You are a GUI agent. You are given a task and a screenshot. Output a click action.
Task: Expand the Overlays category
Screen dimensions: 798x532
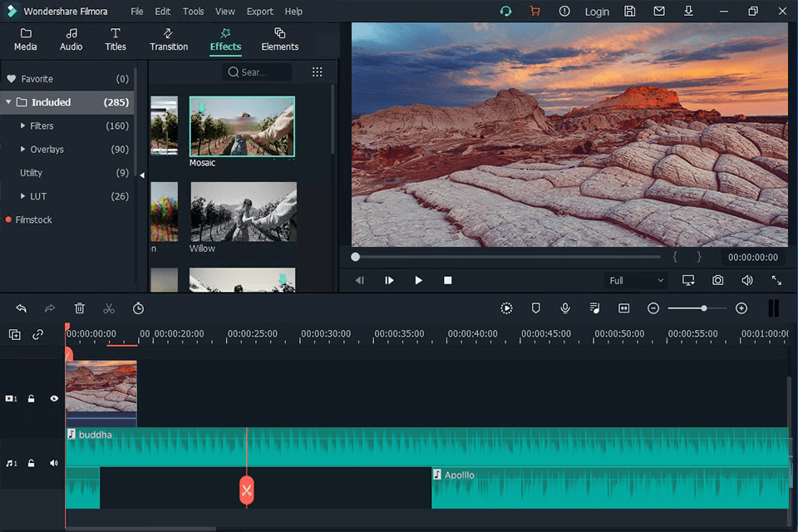[x=22, y=149]
